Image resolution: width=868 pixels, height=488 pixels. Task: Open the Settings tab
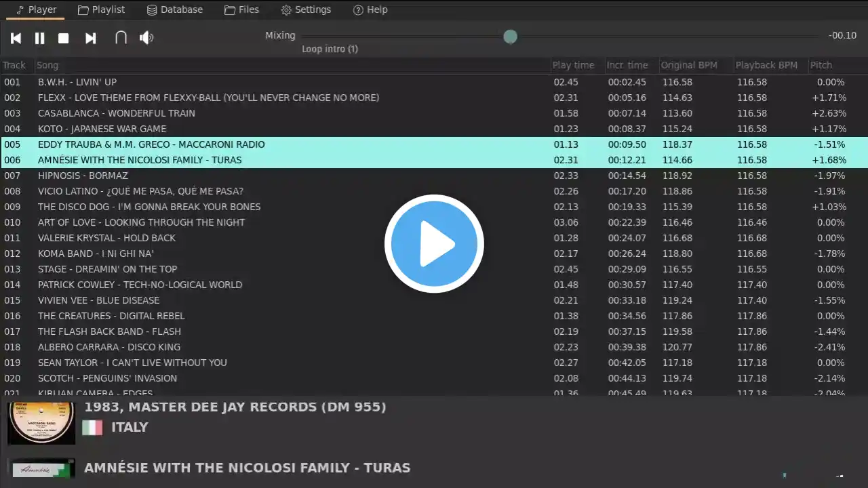click(306, 9)
